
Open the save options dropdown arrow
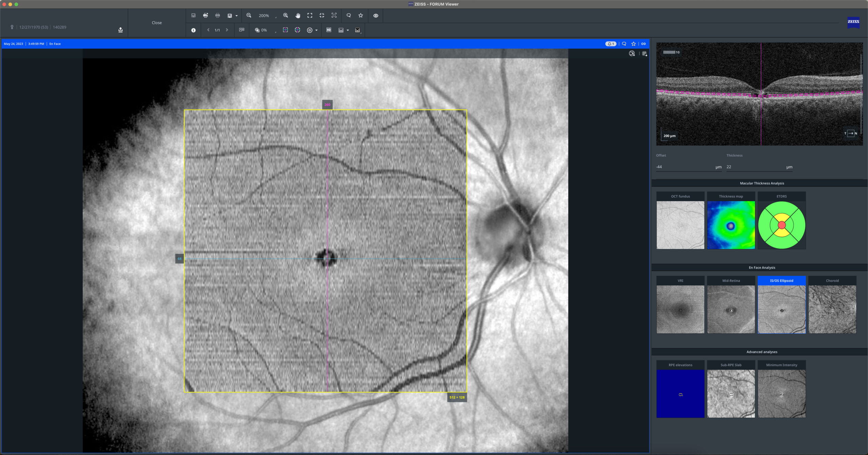[x=237, y=16]
